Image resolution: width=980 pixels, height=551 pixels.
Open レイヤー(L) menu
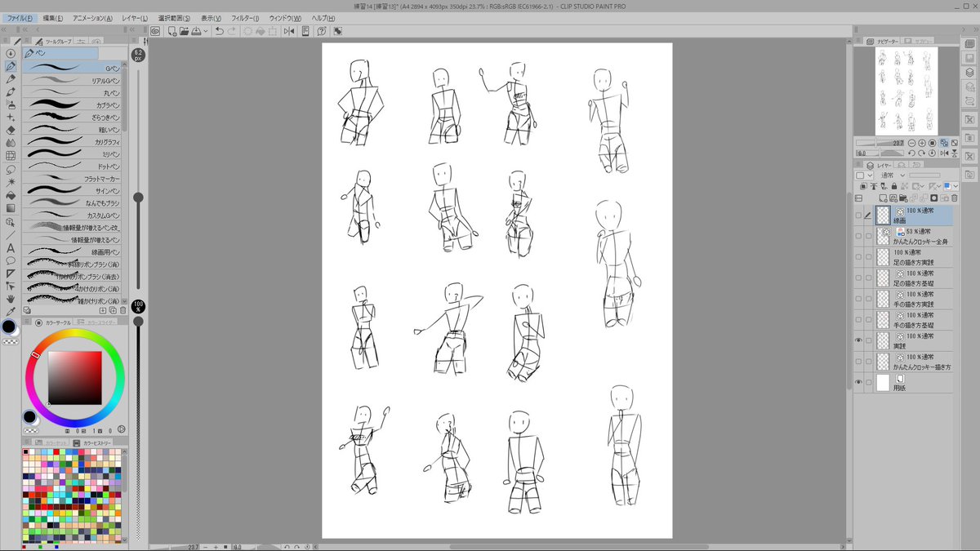pos(134,18)
